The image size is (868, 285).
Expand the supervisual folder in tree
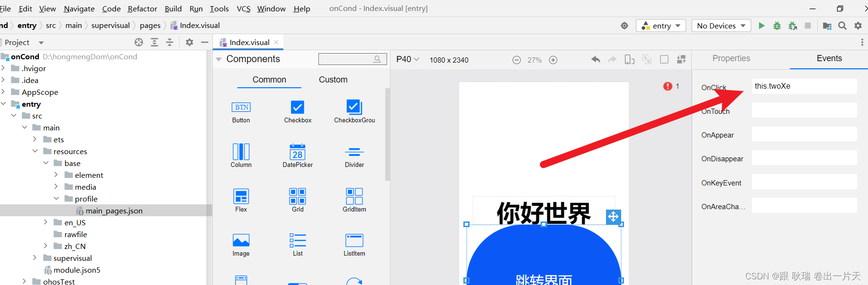pyautogui.click(x=35, y=257)
